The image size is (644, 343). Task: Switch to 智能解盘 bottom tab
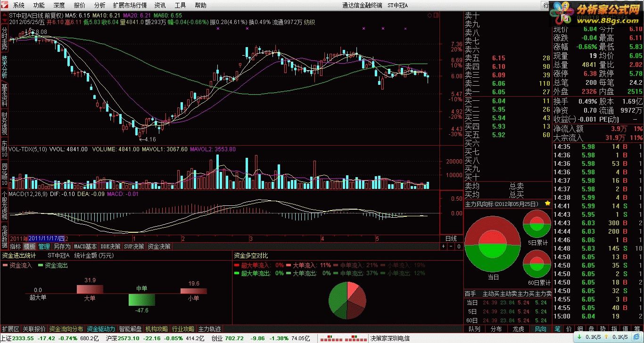[131, 329]
